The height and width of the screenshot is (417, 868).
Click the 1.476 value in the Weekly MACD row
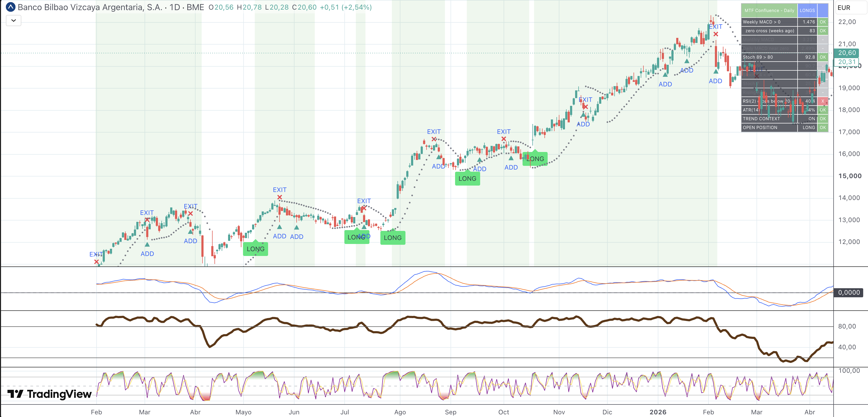[x=809, y=22]
